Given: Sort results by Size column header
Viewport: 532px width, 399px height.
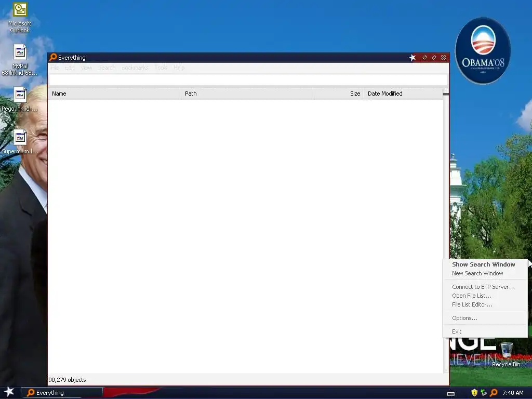Looking at the screenshot, I should tap(338, 94).
